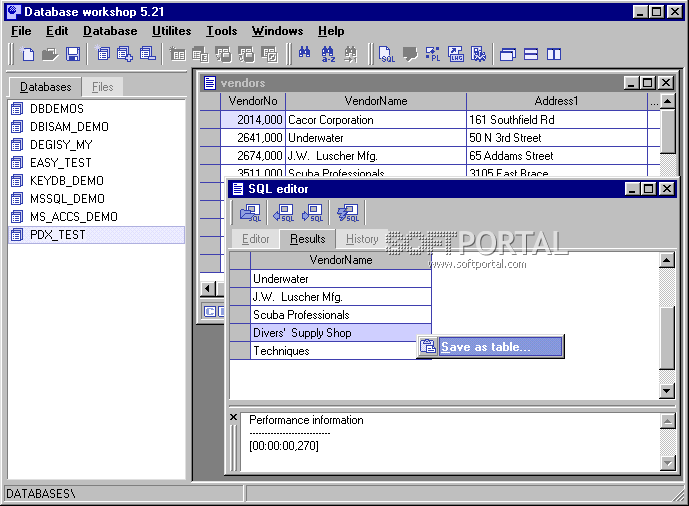Click the Tile windows horizontally icon
689x506 pixels.
pos(531,54)
